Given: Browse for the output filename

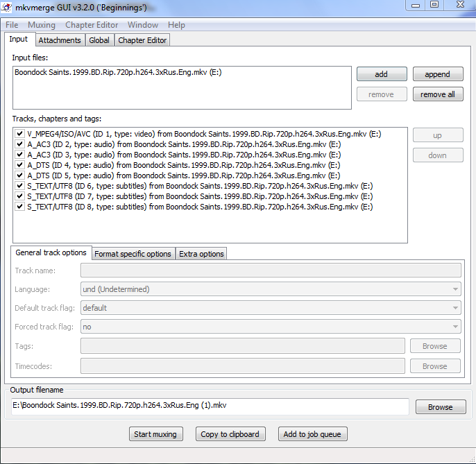Looking at the screenshot, I should tap(441, 407).
